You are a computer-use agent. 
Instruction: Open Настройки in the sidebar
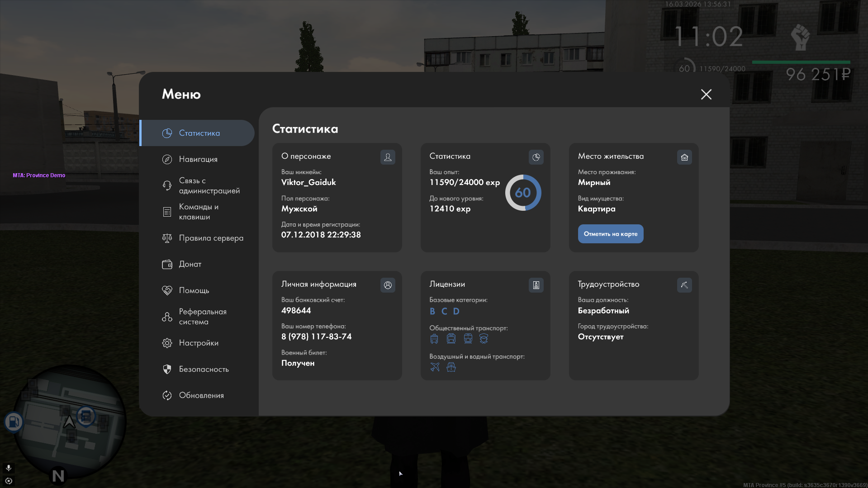point(198,343)
